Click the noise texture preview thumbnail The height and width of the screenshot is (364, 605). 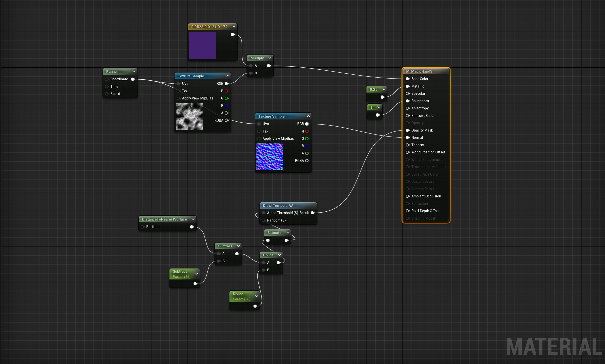[189, 117]
